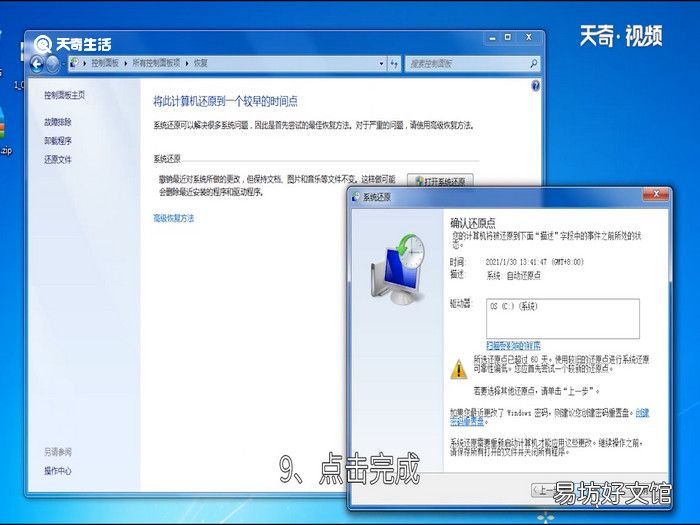The width and height of the screenshot is (700, 525).
Task: Click the description 系统: 自动还原点 text
Action: (513, 275)
